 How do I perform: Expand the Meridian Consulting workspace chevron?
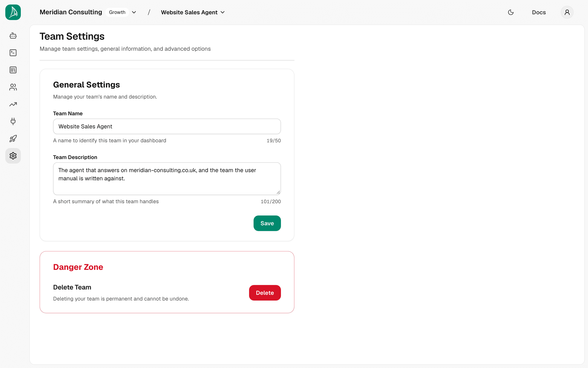(134, 12)
